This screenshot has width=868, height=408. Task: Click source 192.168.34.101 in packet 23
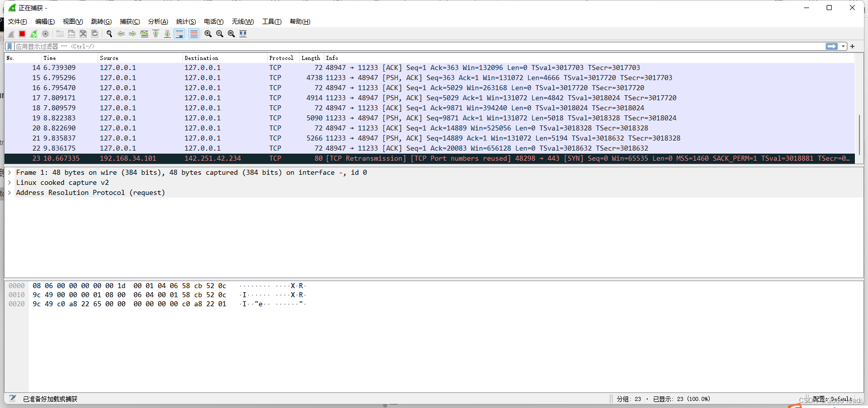128,158
